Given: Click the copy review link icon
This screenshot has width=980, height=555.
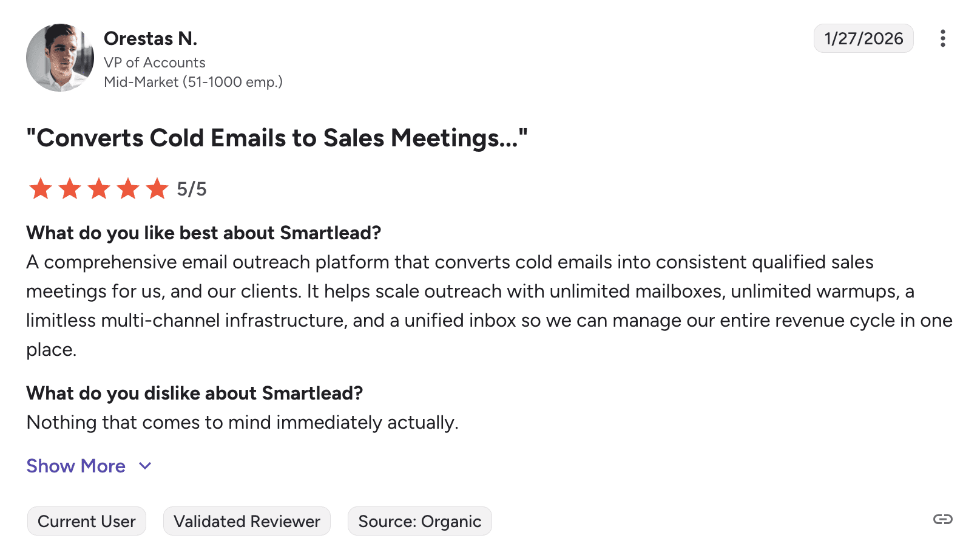Looking at the screenshot, I should point(942,519).
